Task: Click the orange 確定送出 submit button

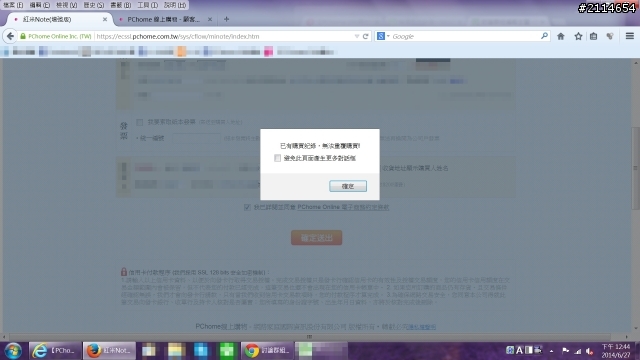Action: point(316,238)
